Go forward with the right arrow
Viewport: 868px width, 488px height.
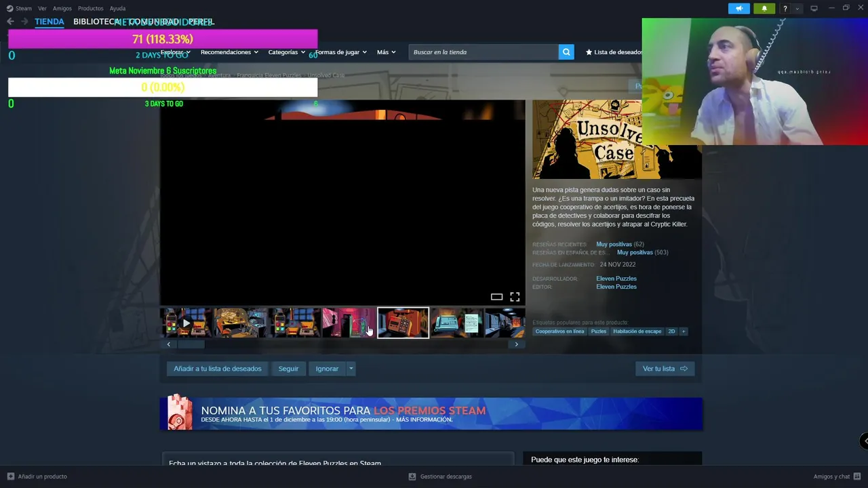click(24, 22)
